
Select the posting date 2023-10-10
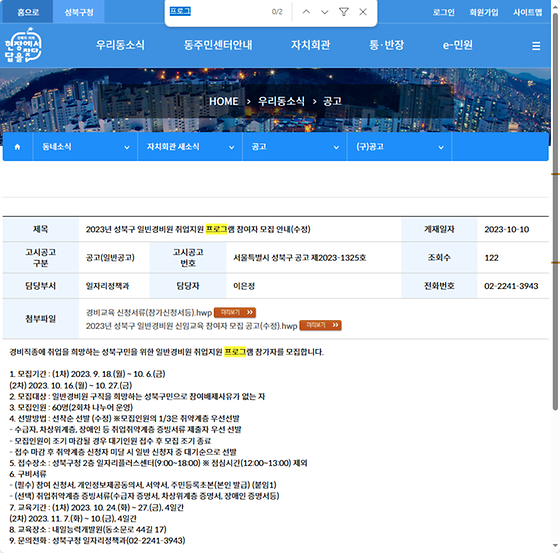506,229
